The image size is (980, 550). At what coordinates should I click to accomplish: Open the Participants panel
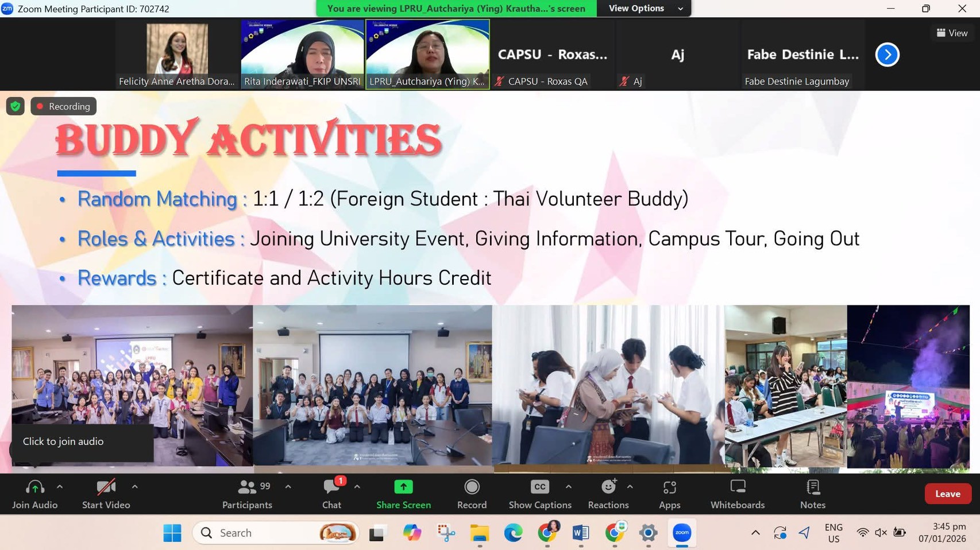[x=247, y=494]
